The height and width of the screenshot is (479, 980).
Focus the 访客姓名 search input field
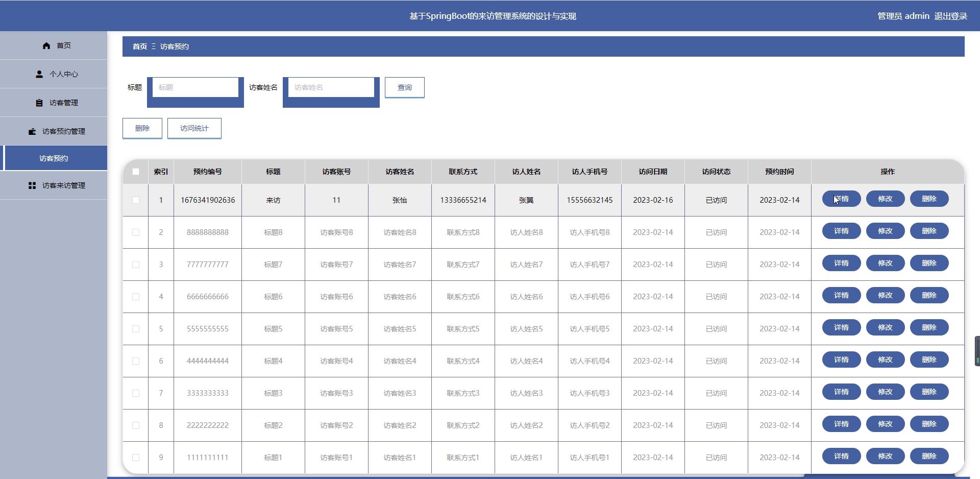pyautogui.click(x=331, y=87)
